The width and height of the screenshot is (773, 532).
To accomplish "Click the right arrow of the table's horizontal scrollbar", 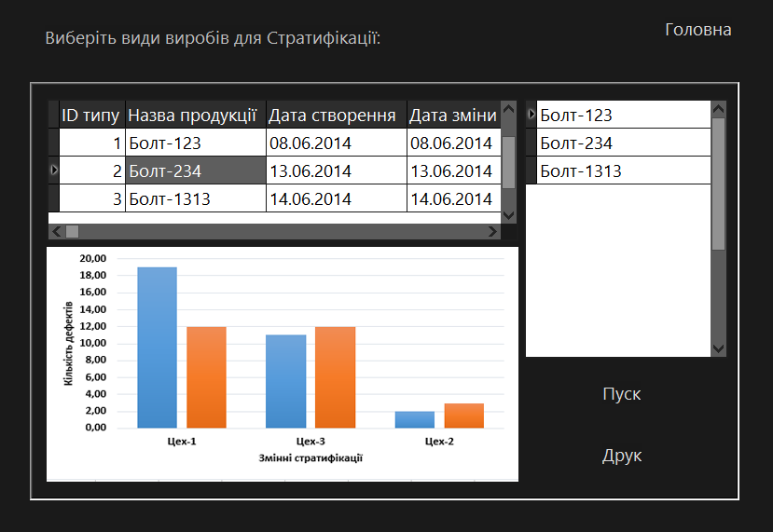I will tap(492, 231).
